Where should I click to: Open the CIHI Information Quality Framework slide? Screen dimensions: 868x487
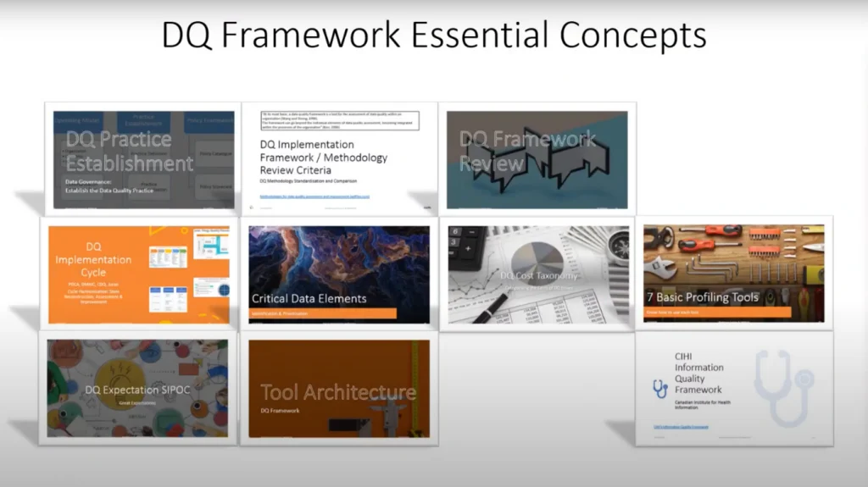coord(734,389)
